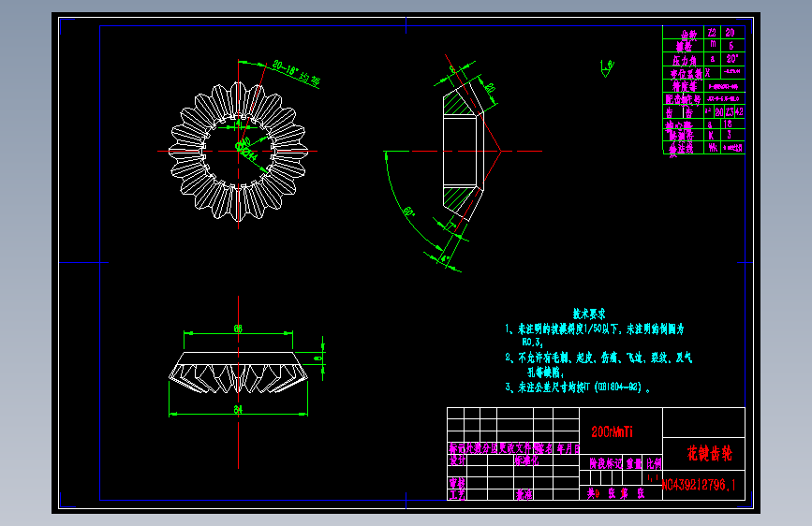Click the "重量" weight label
The width and height of the screenshot is (812, 526).
(634, 463)
